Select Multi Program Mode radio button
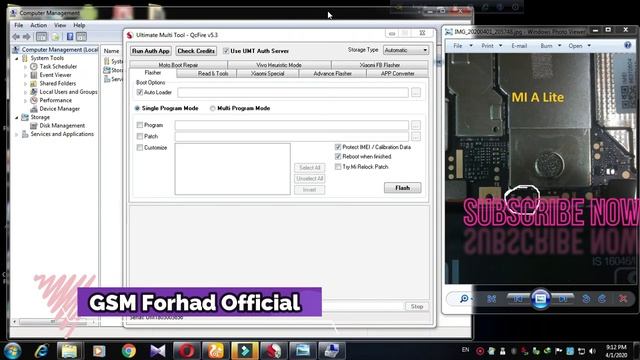The width and height of the screenshot is (640, 360). tap(213, 109)
